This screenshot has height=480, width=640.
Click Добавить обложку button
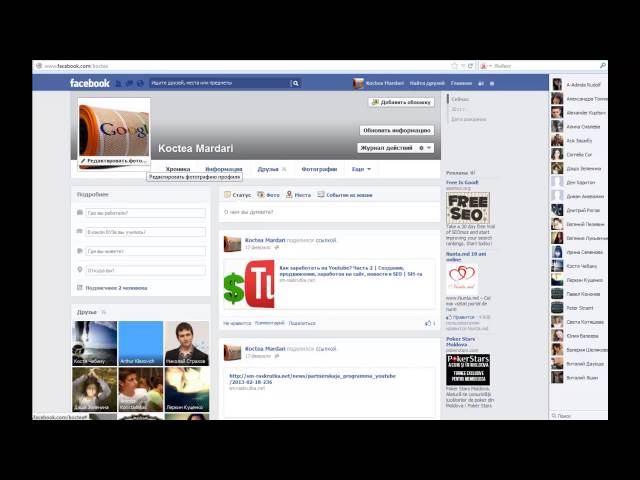401,102
